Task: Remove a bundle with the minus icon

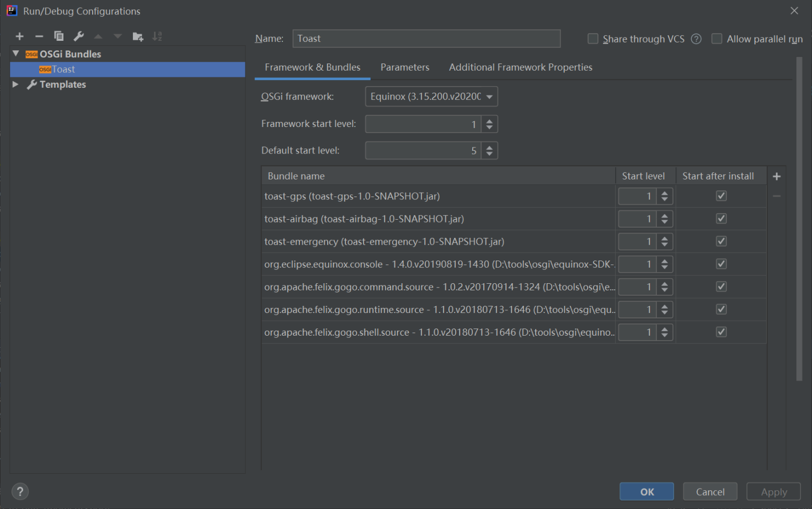Action: [x=776, y=195]
